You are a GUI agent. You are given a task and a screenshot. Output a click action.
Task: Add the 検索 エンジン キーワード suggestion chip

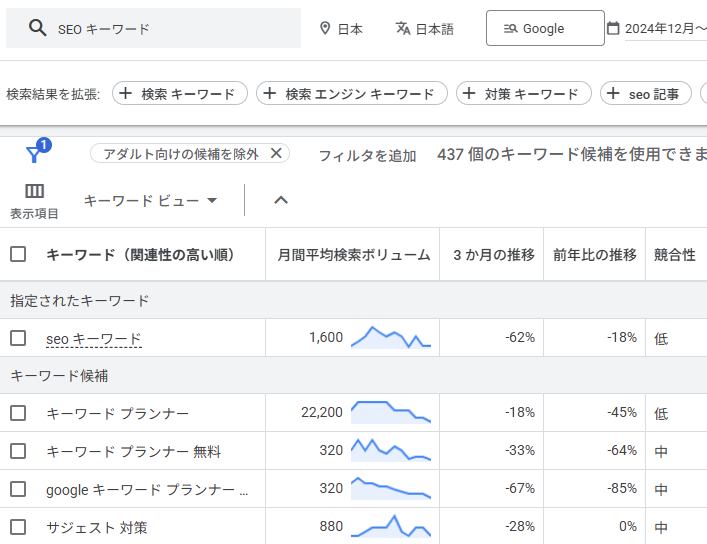pyautogui.click(x=352, y=93)
